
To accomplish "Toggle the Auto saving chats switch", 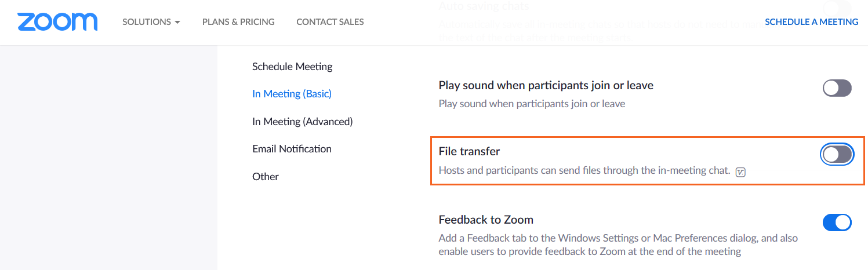I will point(837,8).
